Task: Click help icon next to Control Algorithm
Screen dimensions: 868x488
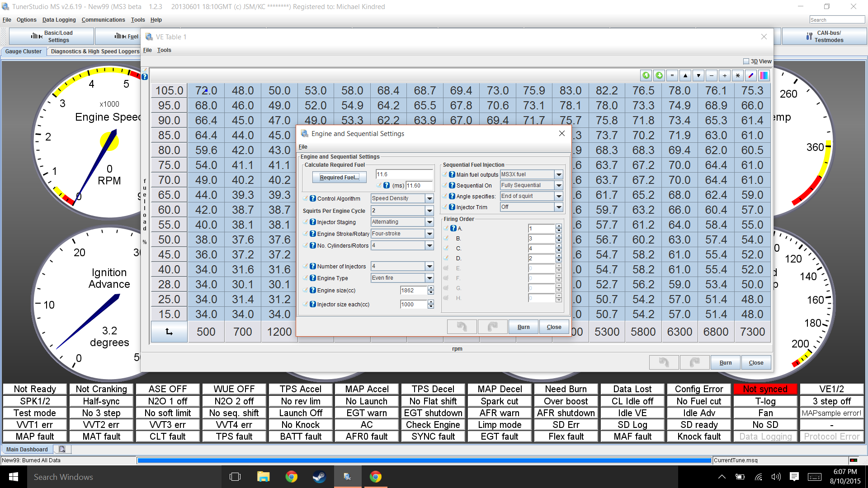Action: click(312, 198)
